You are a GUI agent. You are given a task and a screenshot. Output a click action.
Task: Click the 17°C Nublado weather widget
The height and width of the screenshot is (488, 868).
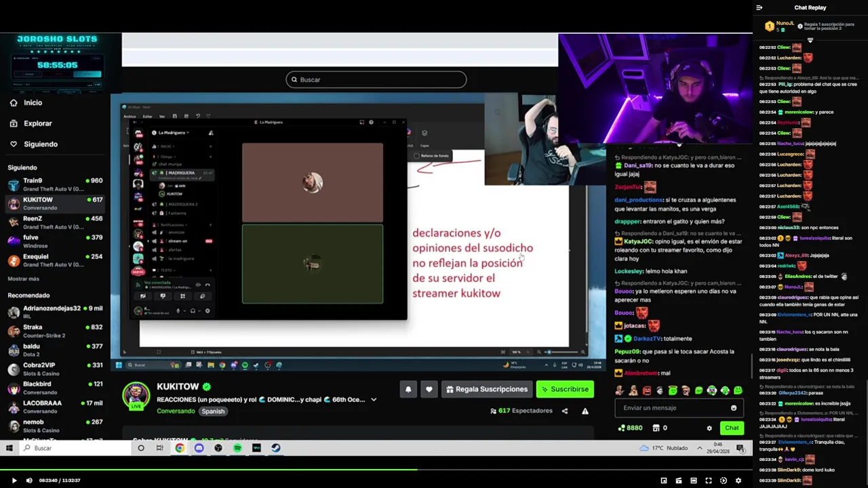[x=663, y=448]
